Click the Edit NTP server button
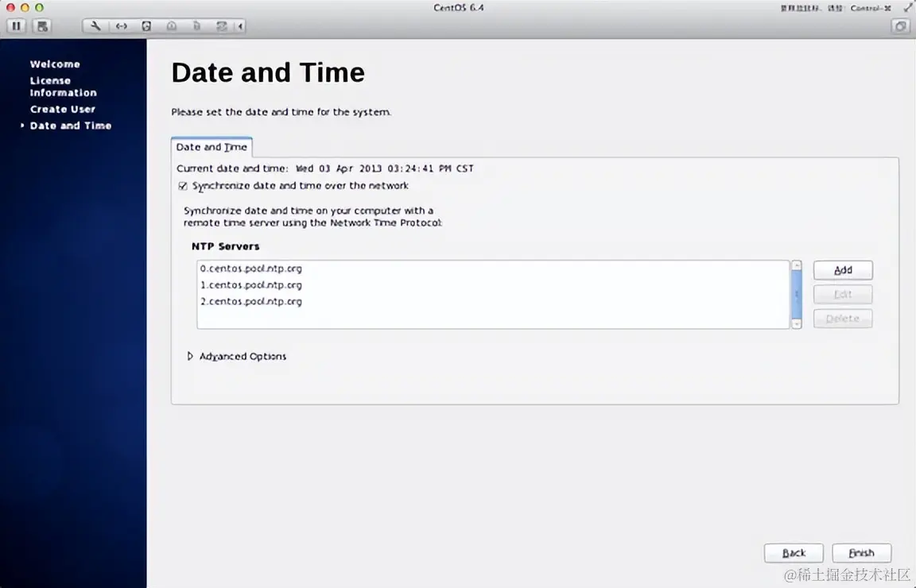This screenshot has height=588, width=916. [843, 294]
